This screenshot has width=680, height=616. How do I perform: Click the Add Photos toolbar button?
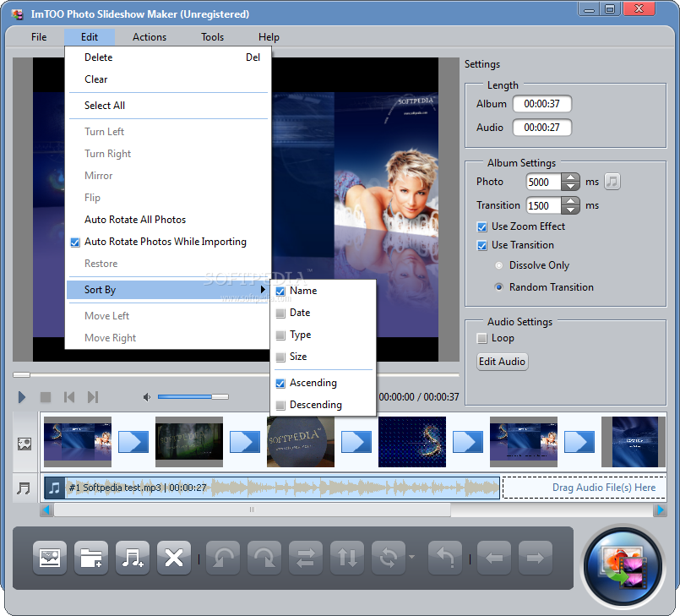click(x=50, y=558)
